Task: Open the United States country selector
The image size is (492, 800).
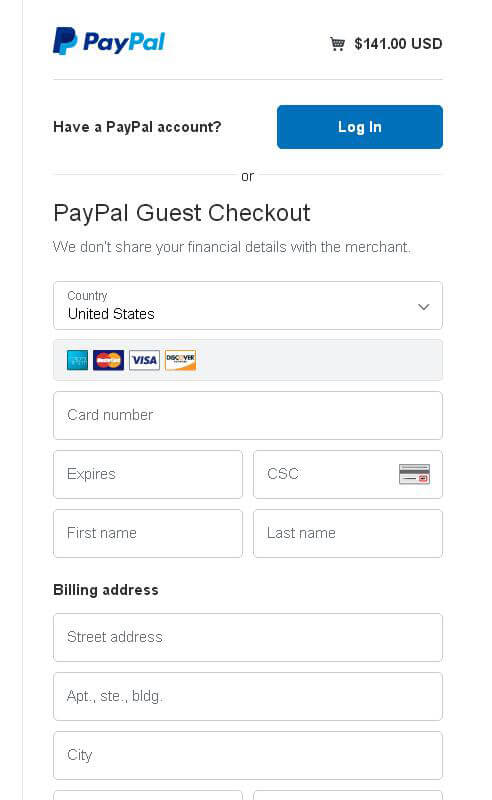Action: (248, 306)
